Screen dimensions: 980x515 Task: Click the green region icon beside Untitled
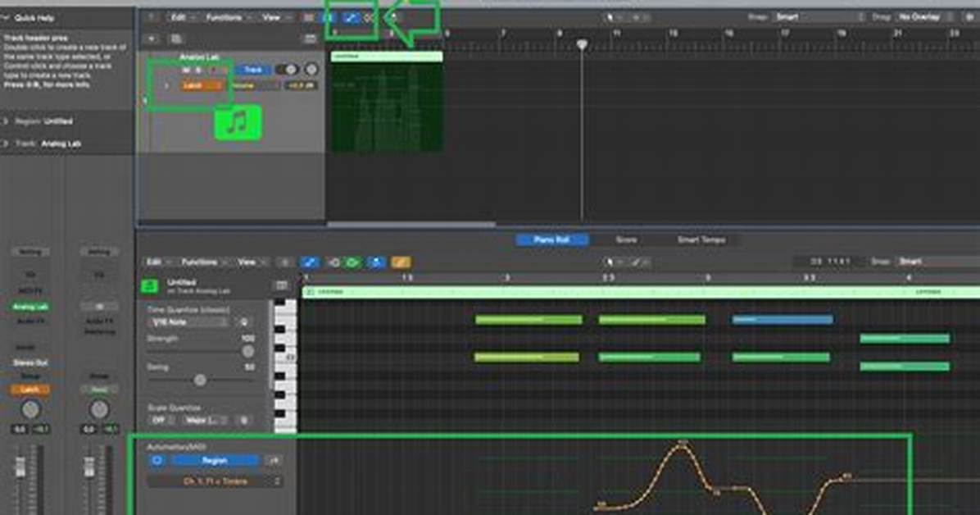[149, 286]
